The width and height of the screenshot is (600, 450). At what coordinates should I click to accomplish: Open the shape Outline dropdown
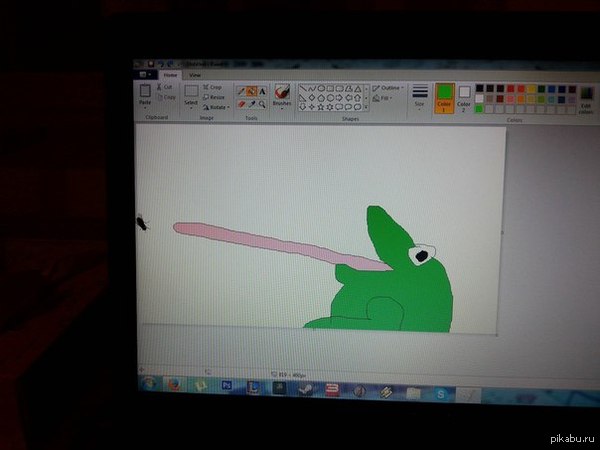point(388,88)
